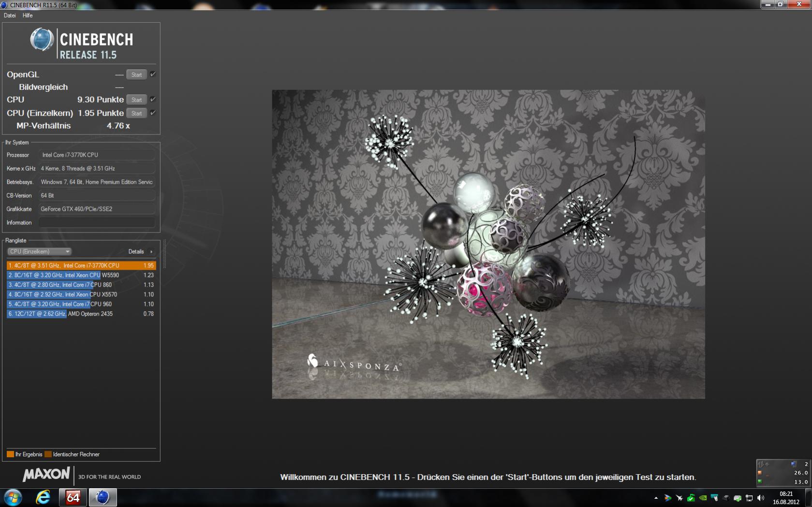Viewport: 812px width, 507px height.
Task: Select ranking row 1 Intel Core i7-3770K
Action: point(81,265)
